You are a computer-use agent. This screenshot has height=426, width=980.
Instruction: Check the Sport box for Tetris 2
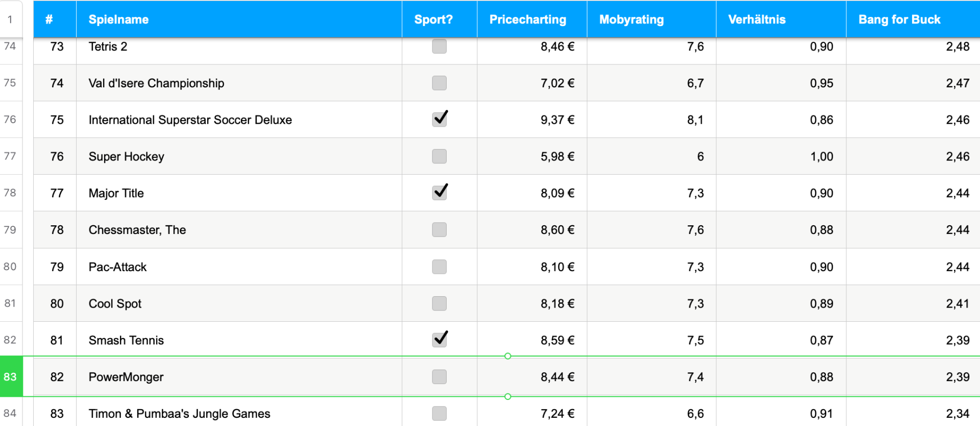point(439,46)
